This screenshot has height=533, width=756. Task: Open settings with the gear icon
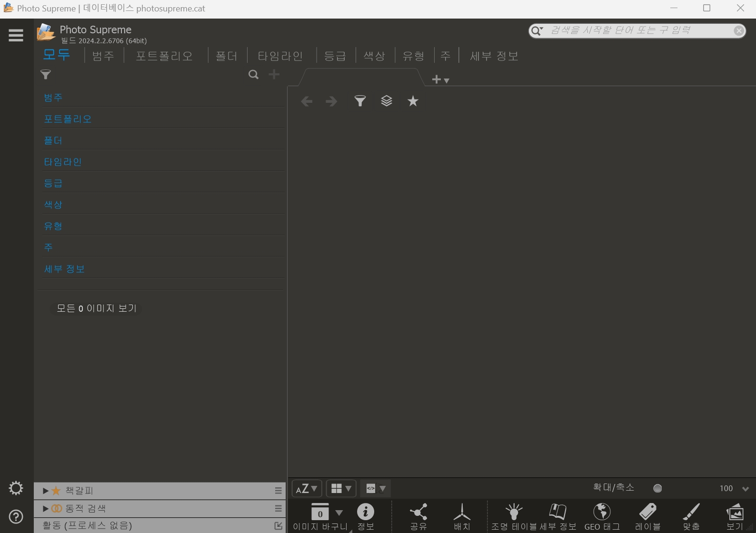point(16,488)
